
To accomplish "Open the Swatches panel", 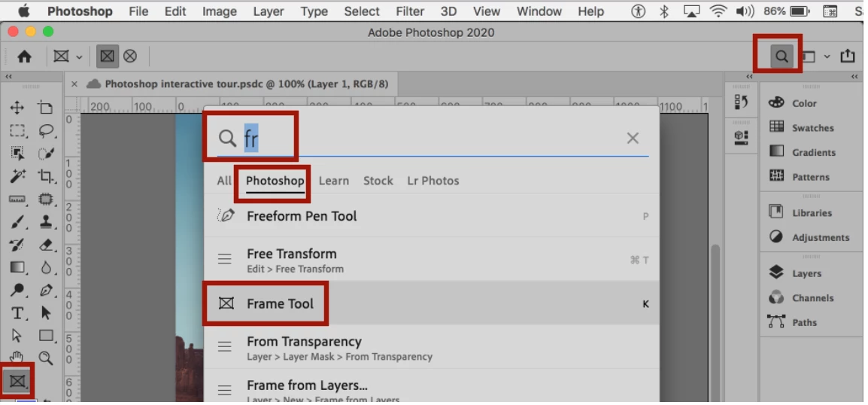I will [x=811, y=127].
